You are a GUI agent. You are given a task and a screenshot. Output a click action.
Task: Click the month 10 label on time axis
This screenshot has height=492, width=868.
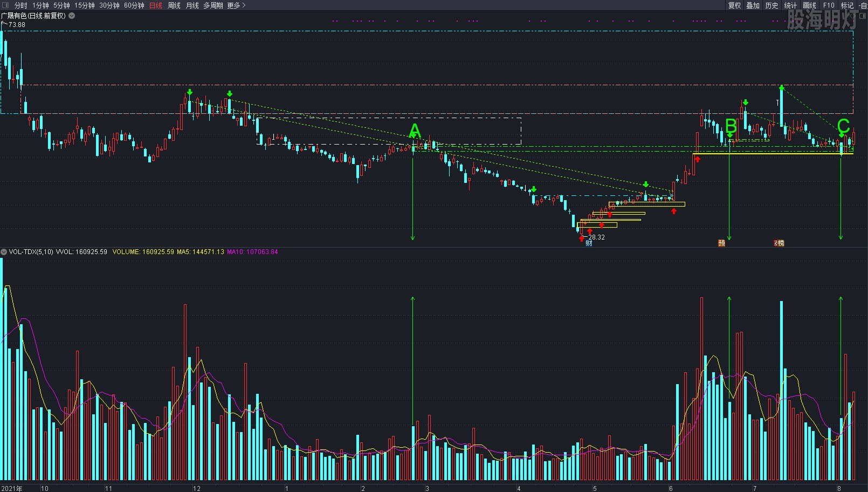coord(45,488)
